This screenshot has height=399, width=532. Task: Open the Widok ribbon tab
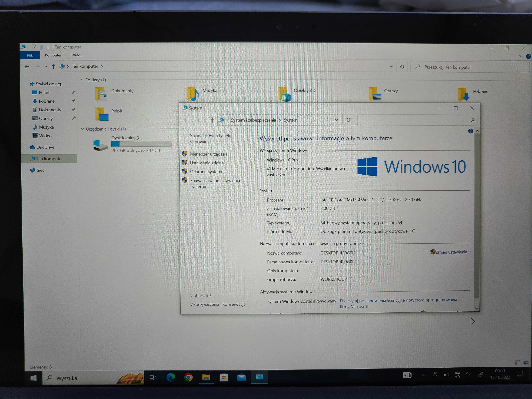[77, 55]
